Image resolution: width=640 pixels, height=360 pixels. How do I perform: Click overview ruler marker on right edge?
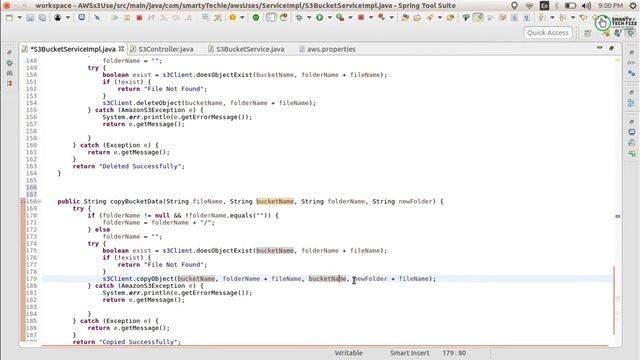[x=618, y=216]
